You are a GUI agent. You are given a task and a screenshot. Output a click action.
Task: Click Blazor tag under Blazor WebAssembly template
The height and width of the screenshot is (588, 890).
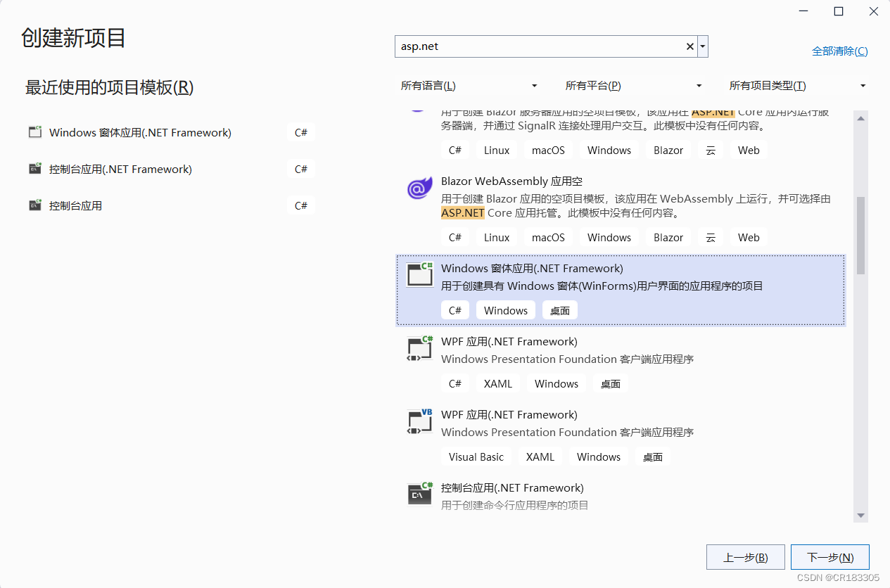(x=668, y=237)
